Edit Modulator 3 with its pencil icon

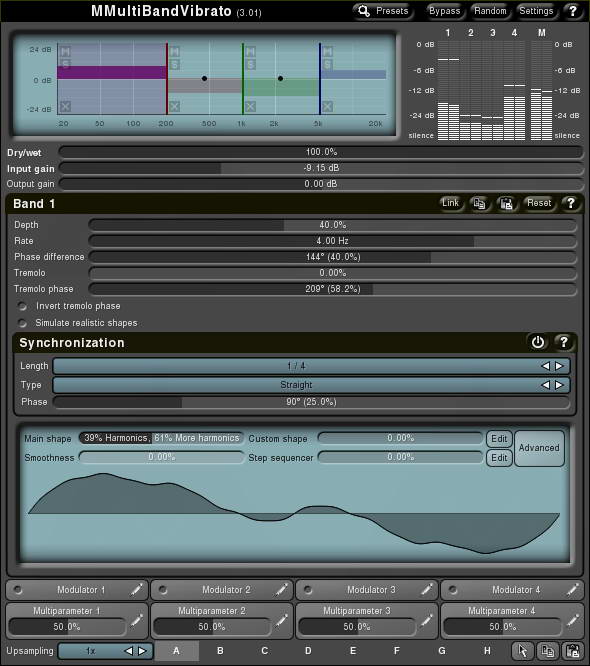tap(426, 590)
